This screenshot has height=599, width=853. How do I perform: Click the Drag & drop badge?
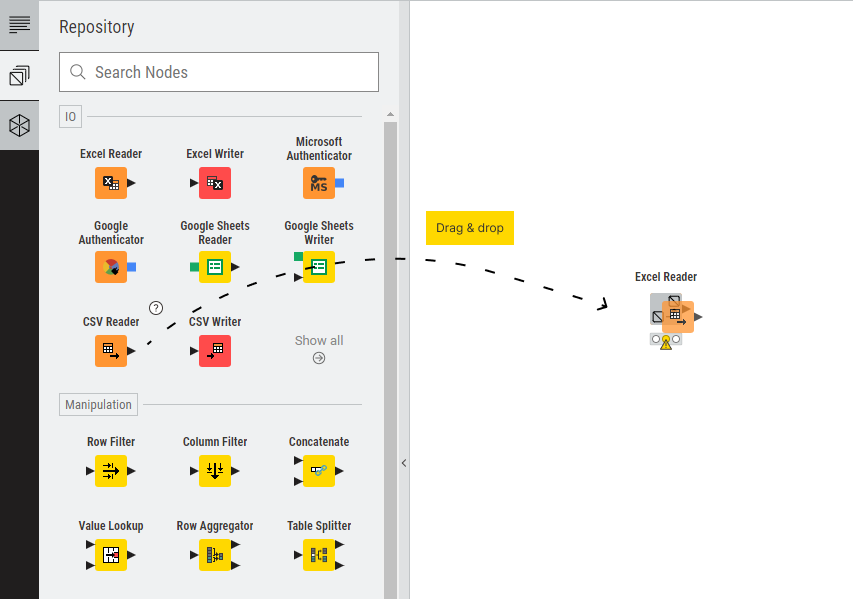pyautogui.click(x=469, y=228)
